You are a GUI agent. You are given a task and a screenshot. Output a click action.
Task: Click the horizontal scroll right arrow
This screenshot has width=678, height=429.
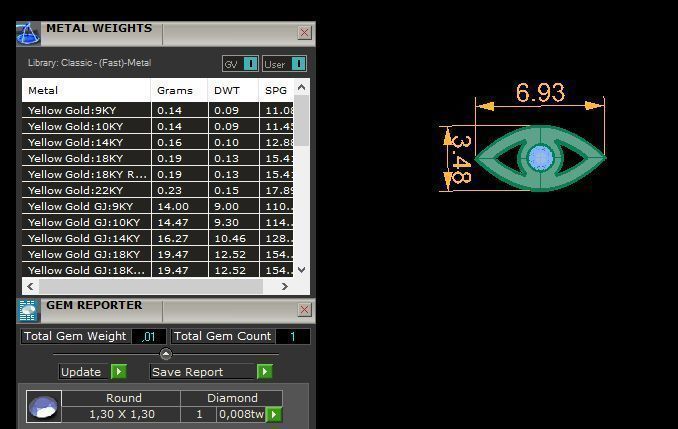(x=285, y=286)
